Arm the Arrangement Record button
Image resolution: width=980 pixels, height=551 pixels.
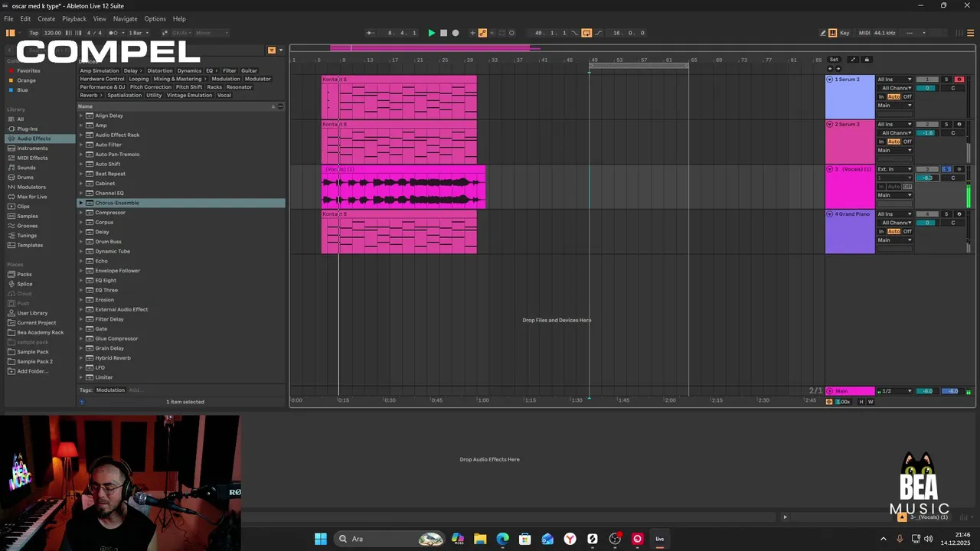(x=456, y=33)
